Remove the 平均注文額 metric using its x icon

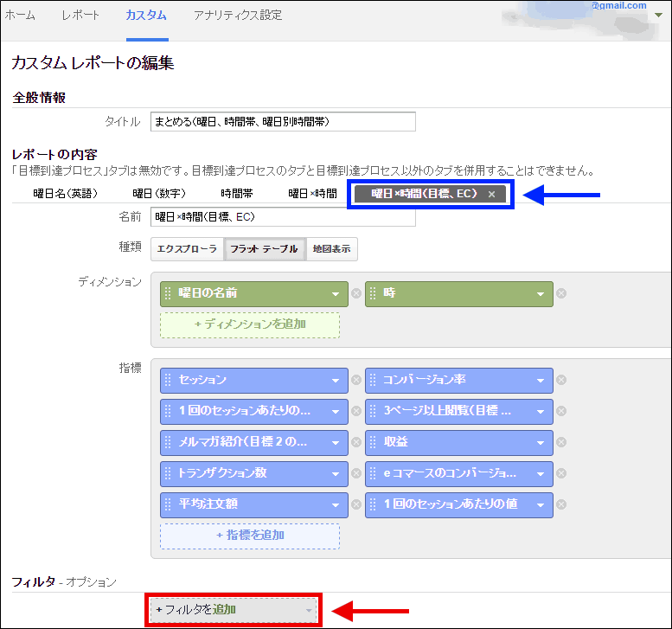355,504
